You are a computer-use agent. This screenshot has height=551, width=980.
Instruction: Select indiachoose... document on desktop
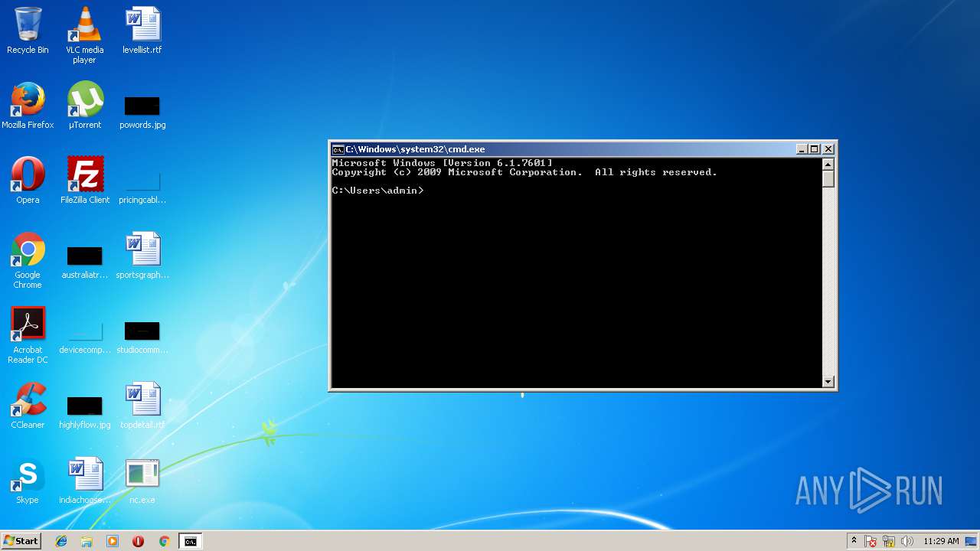85,481
